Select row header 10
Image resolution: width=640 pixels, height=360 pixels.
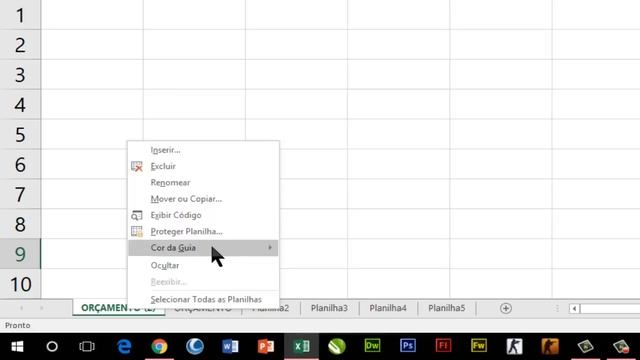tap(20, 284)
